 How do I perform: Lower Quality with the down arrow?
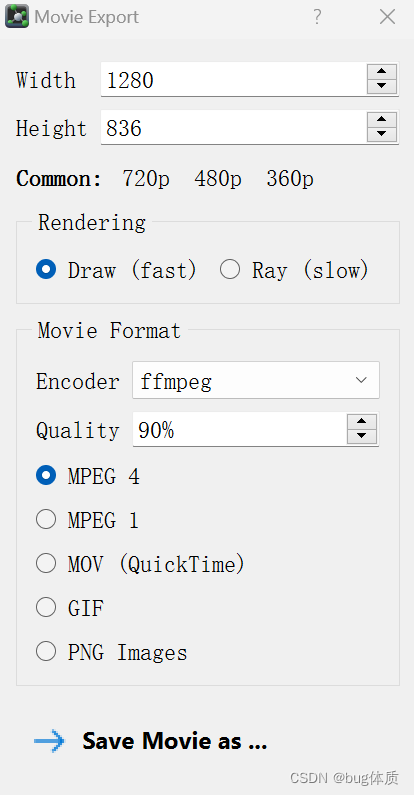(362, 436)
